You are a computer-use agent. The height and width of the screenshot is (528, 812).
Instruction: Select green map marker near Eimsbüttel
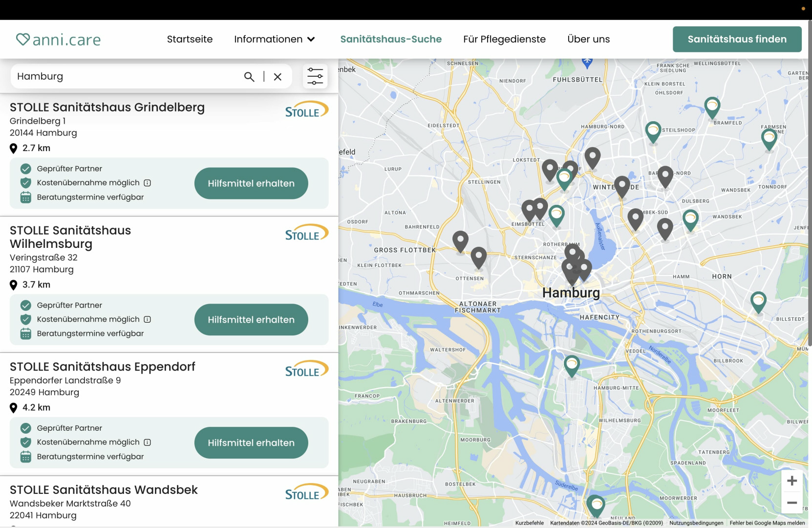[556, 215]
